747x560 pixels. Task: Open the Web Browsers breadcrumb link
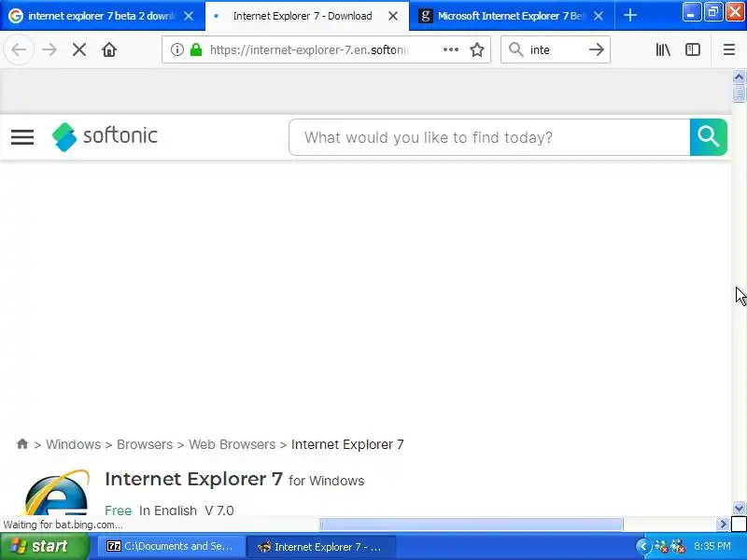(232, 444)
